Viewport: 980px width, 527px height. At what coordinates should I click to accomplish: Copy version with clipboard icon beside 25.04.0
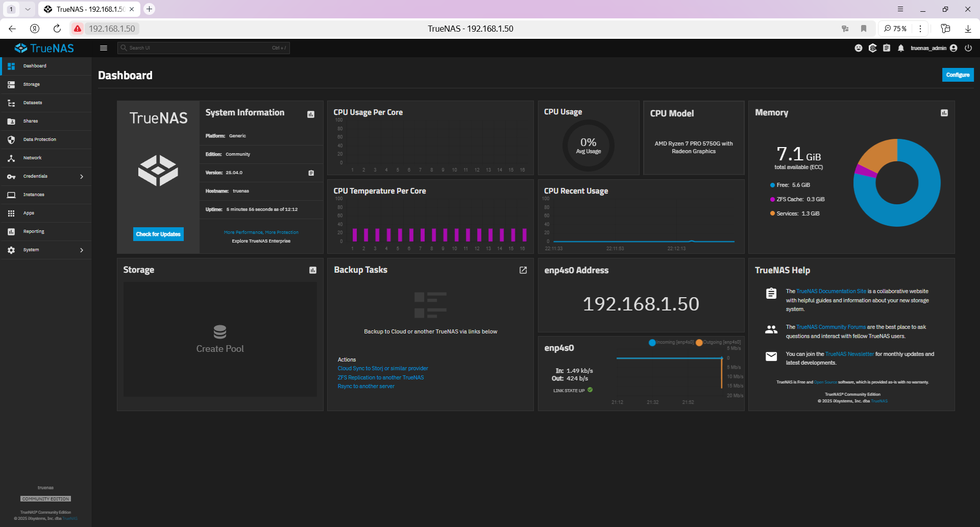pyautogui.click(x=311, y=173)
